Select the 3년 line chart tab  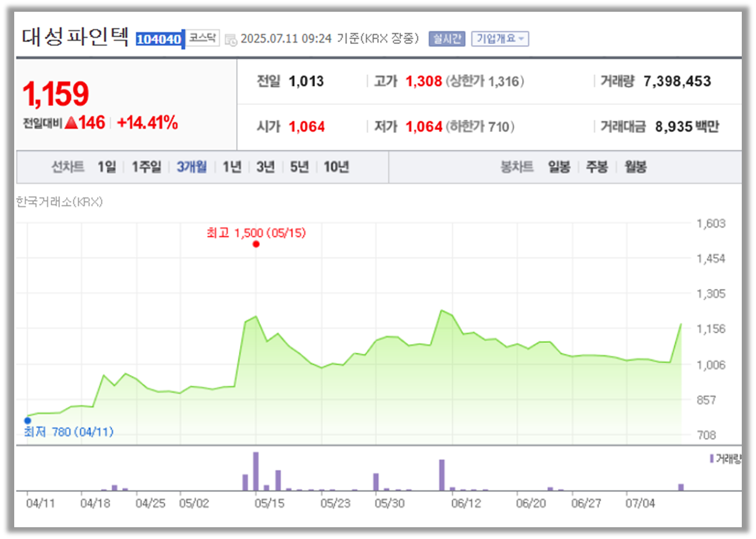tap(265, 166)
